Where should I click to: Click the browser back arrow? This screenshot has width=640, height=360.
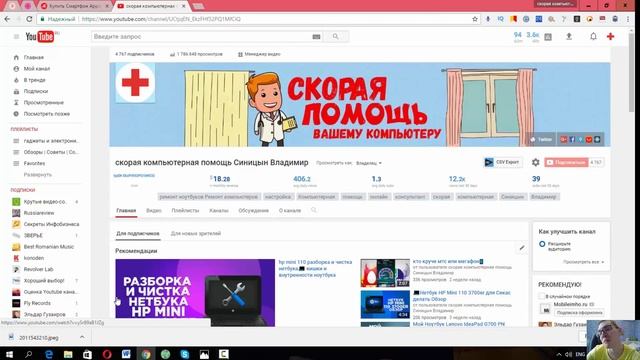point(7,19)
